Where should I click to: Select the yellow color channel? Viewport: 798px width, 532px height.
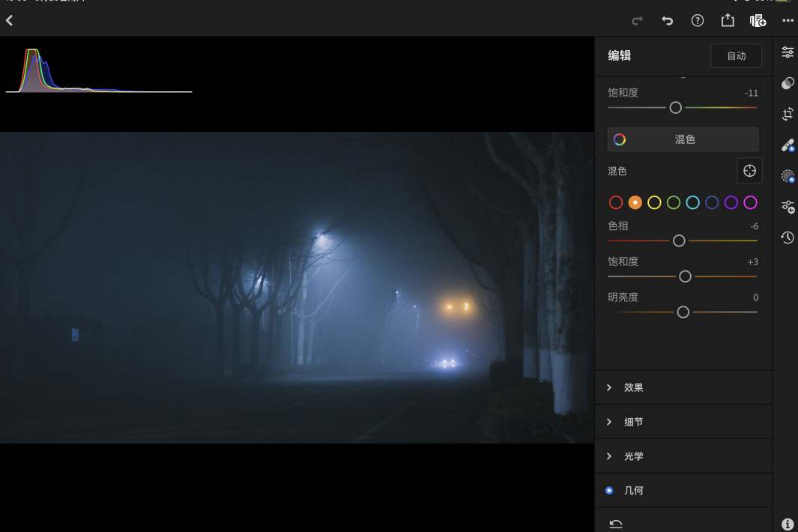click(x=654, y=202)
